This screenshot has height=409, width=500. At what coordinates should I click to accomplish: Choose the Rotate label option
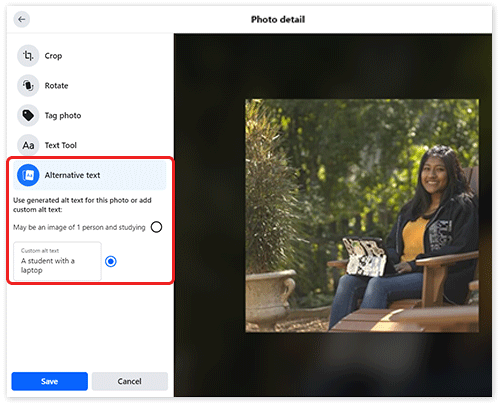point(56,86)
